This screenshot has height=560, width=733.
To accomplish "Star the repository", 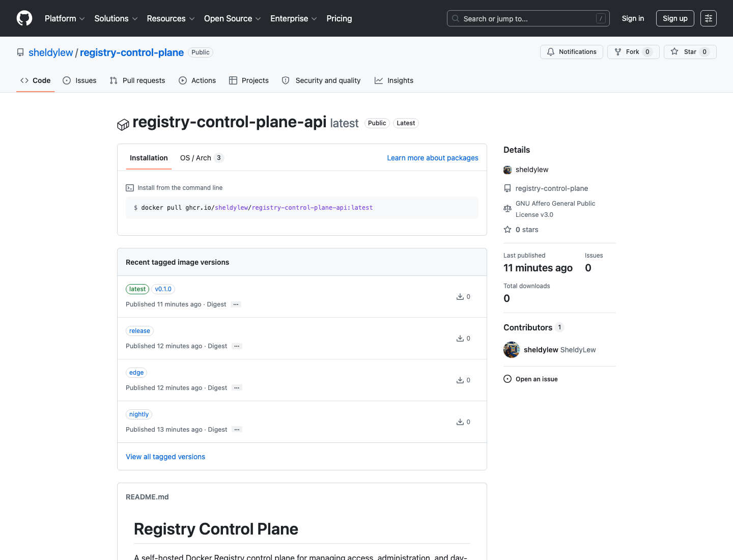I will [x=690, y=52].
